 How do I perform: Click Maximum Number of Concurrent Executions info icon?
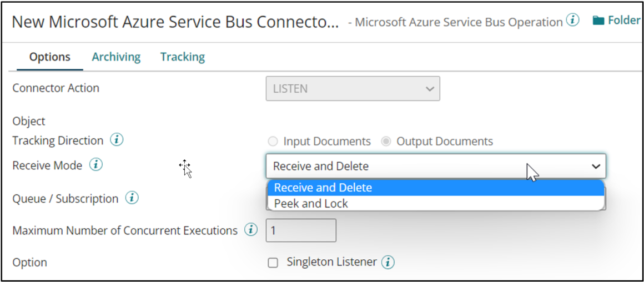pyautogui.click(x=251, y=230)
